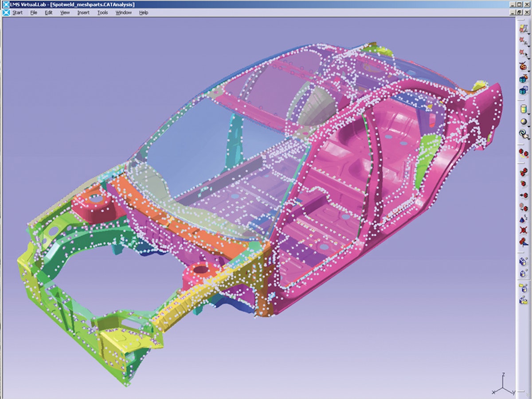This screenshot has height=399, width=532.
Task: Click the red ladybug-like mesh icon
Action: 524,67
